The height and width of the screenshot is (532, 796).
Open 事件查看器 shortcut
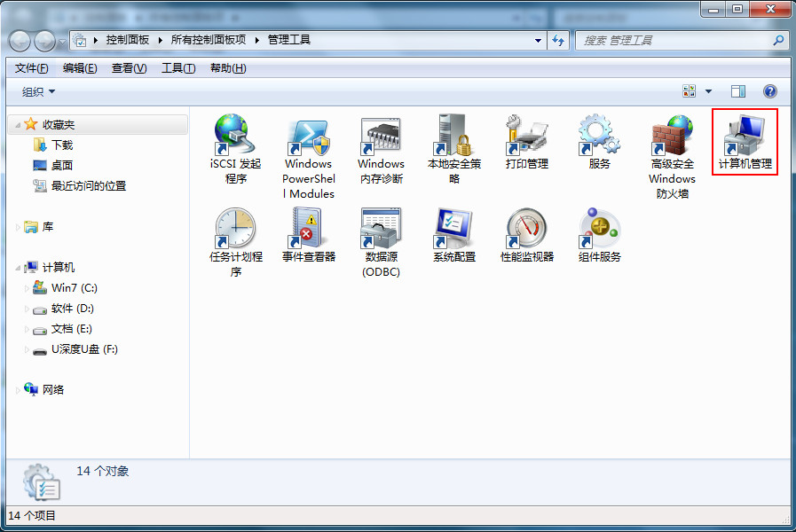(308, 235)
